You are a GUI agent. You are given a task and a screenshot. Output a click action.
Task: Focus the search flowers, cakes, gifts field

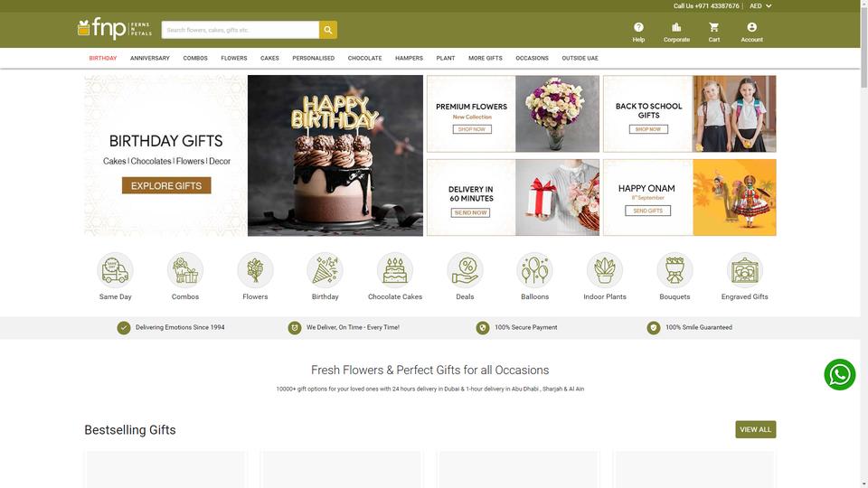point(240,30)
